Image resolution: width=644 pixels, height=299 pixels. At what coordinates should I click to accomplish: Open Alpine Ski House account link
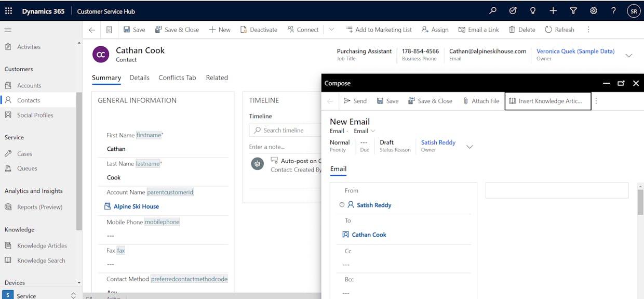[x=136, y=206]
